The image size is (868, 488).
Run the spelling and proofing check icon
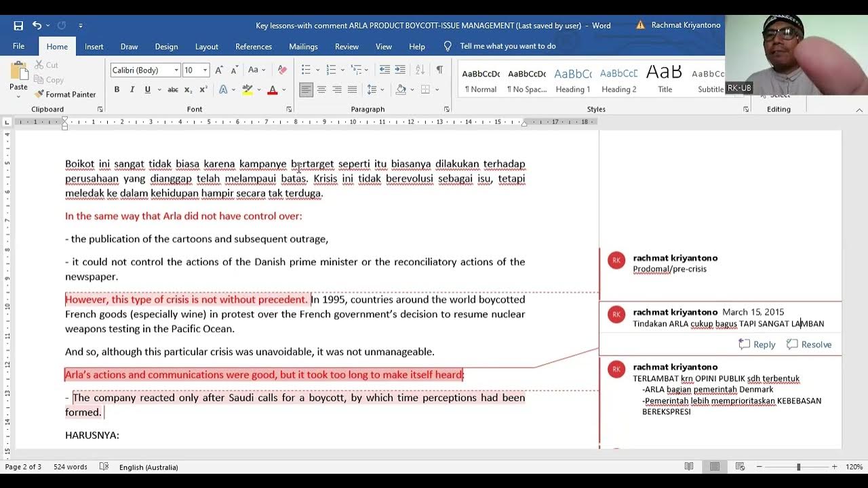tap(104, 467)
